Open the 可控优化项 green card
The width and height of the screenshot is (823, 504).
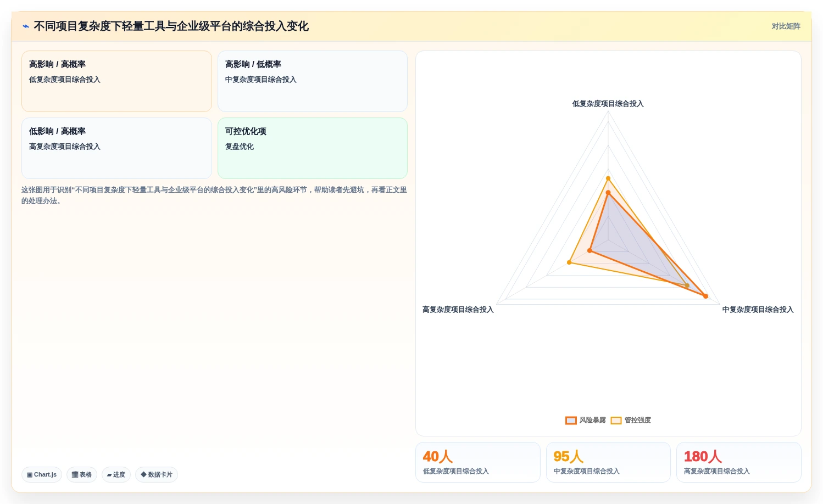[x=313, y=148]
